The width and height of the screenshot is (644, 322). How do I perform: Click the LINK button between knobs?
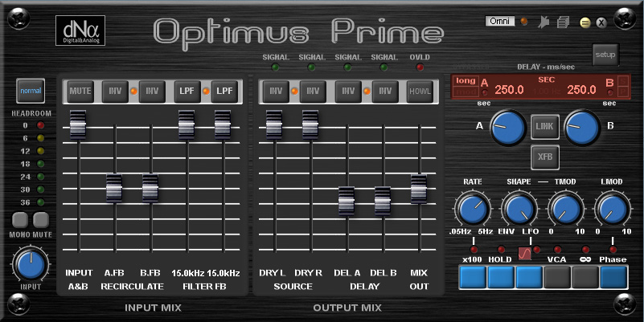coord(544,127)
